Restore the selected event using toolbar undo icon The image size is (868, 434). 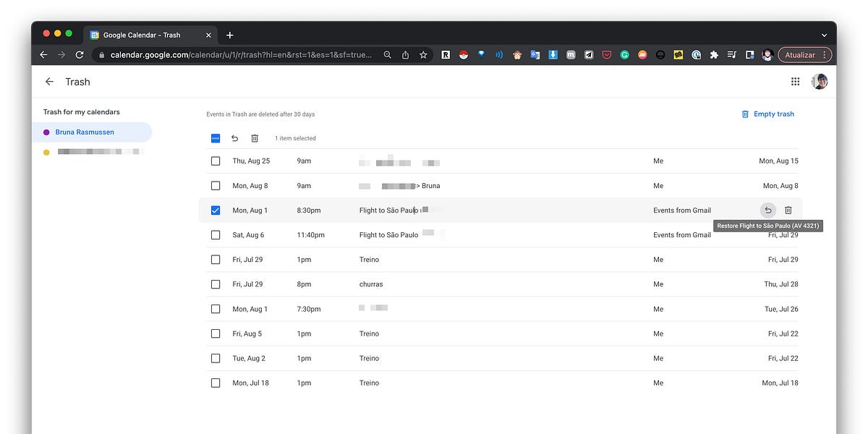pos(233,138)
